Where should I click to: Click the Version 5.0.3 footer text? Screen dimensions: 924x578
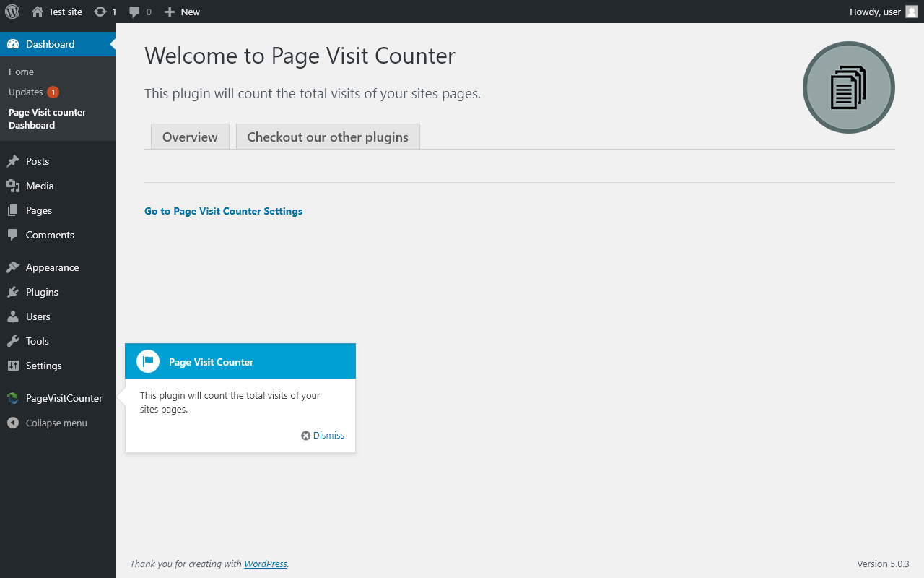pos(883,564)
